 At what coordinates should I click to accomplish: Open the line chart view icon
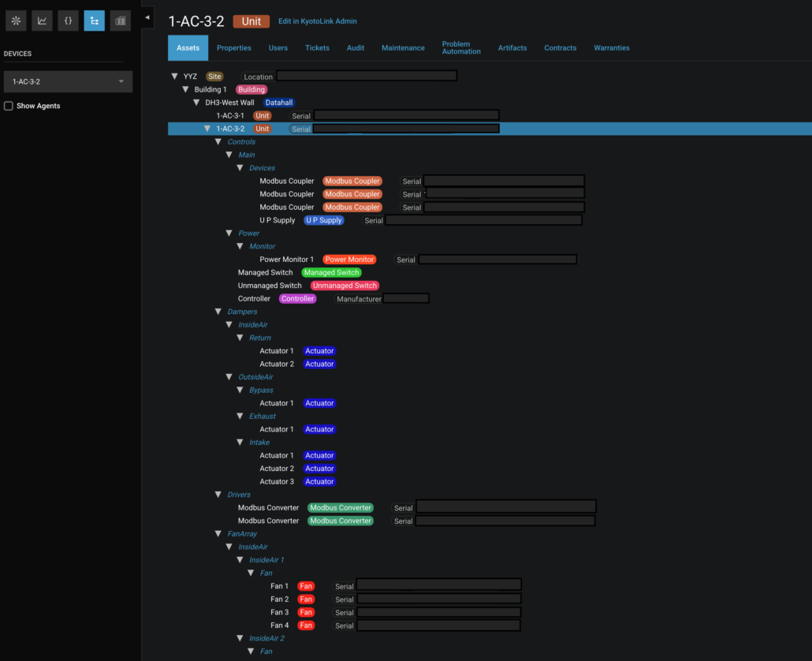(x=42, y=21)
